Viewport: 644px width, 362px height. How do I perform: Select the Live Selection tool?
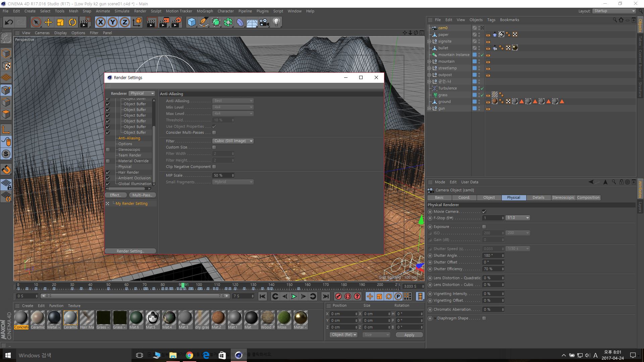point(36,22)
